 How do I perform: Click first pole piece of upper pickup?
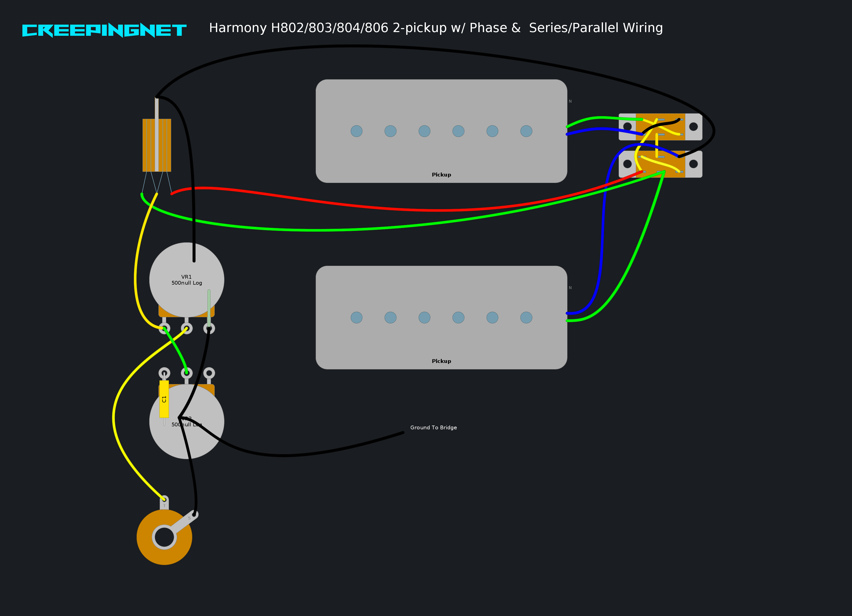click(356, 131)
